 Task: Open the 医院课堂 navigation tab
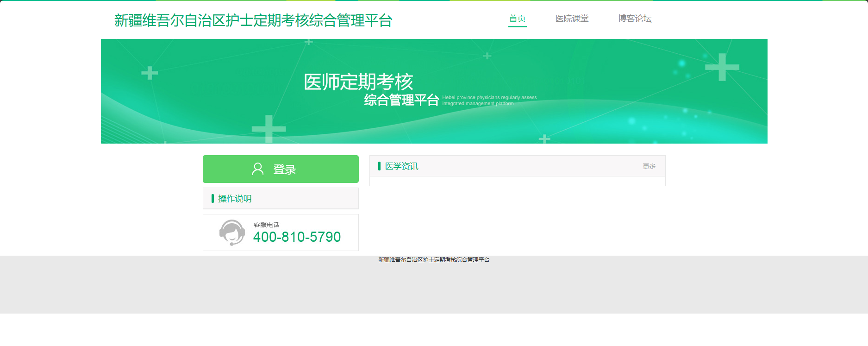coord(572,19)
